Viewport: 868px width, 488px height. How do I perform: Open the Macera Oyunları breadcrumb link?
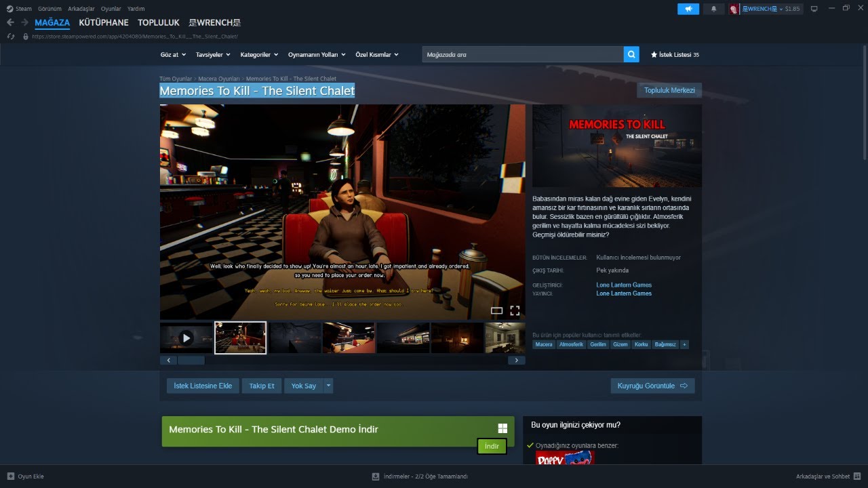(219, 79)
